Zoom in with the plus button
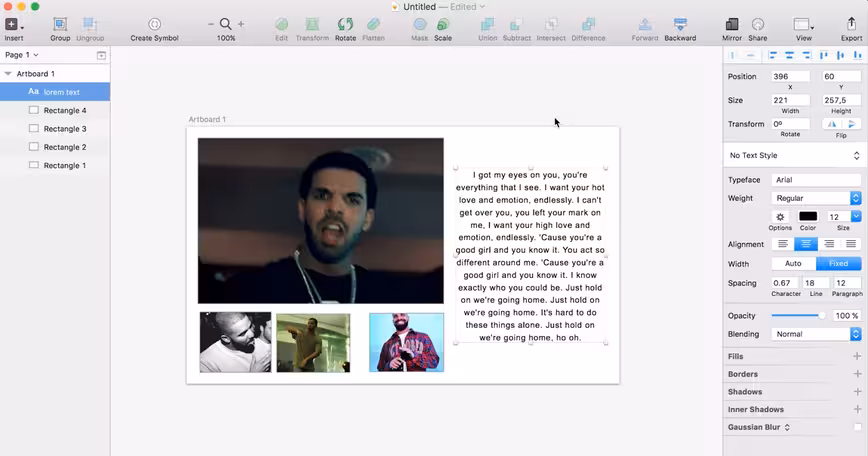Image resolution: width=868 pixels, height=456 pixels. [241, 24]
